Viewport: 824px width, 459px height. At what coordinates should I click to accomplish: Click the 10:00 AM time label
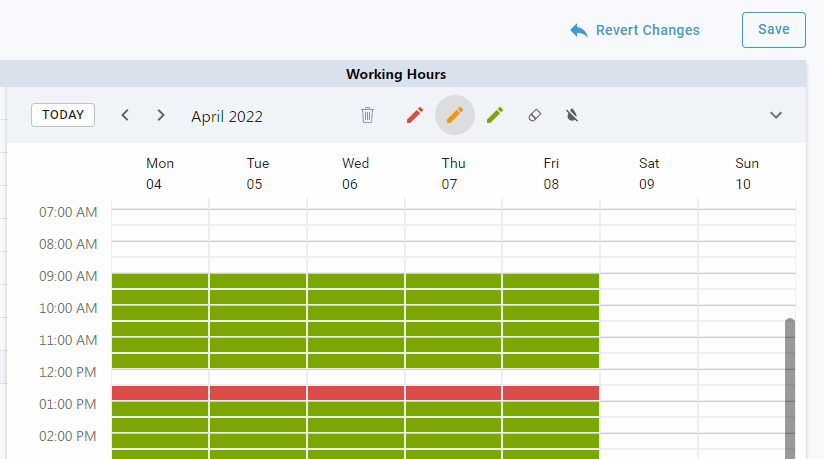[68, 308]
